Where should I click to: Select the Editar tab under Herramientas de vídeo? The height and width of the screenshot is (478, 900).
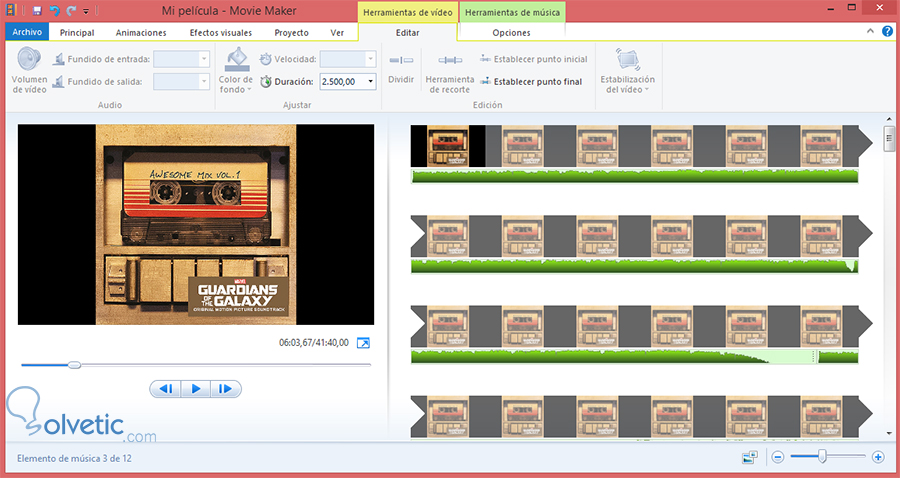click(x=408, y=33)
